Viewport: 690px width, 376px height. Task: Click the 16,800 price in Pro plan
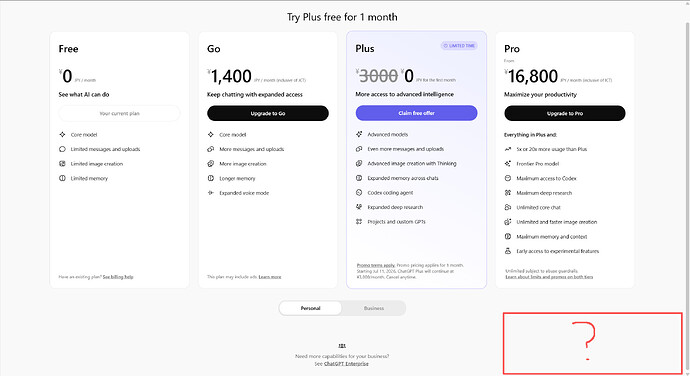click(533, 77)
